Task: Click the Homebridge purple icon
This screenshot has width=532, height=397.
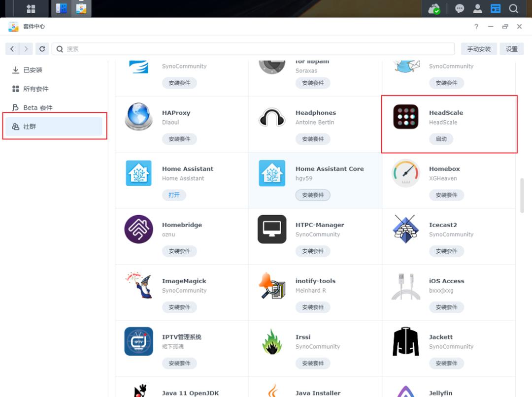Action: coord(138,229)
